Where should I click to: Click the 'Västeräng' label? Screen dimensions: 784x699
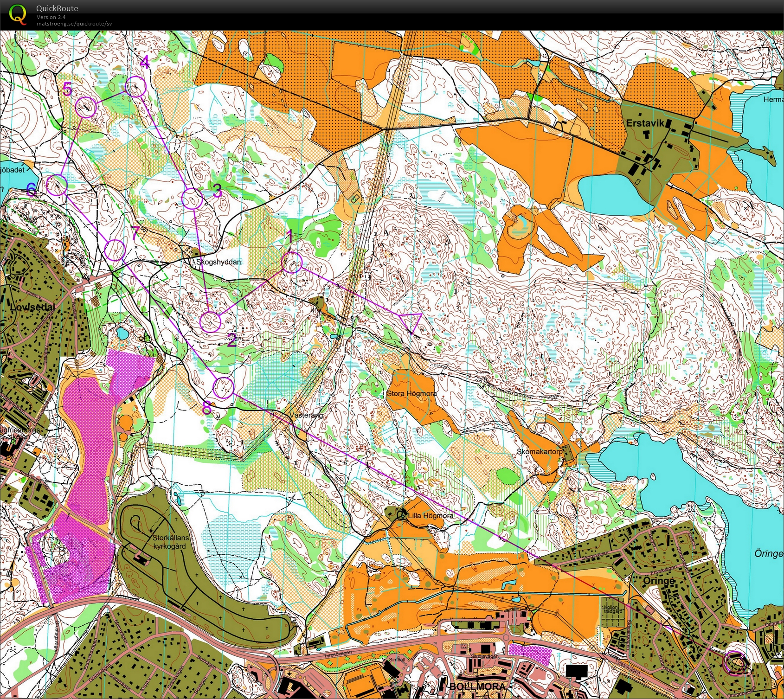click(x=306, y=415)
